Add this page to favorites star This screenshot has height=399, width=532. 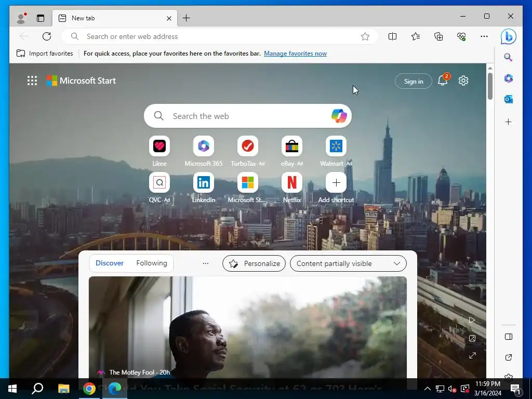(365, 36)
